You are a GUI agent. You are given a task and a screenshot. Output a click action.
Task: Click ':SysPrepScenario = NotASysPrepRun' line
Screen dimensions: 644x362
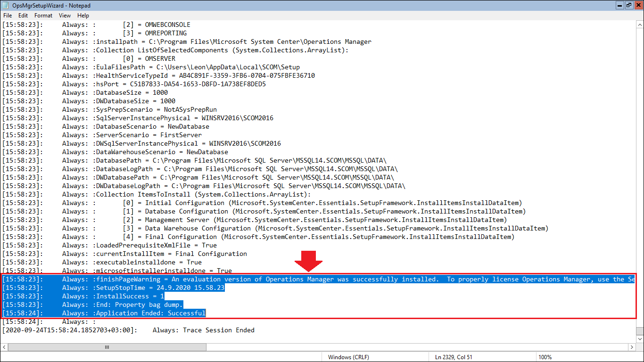(x=109, y=109)
